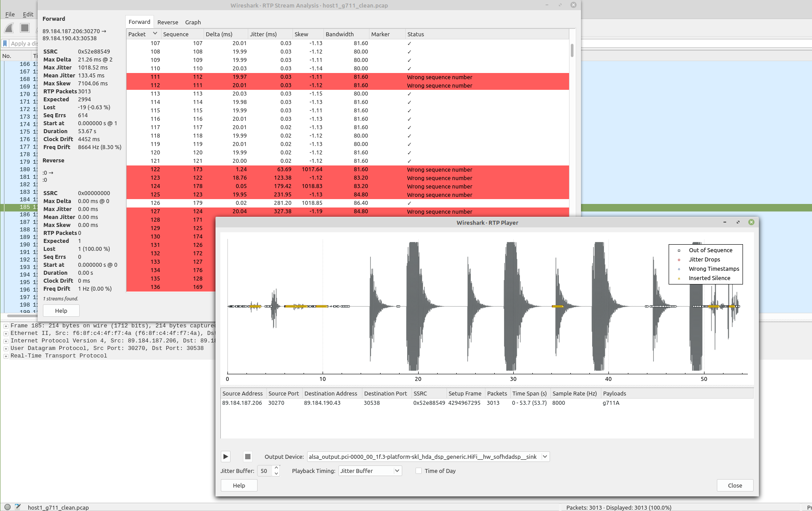Play the RTP stream in RTP Player
812x511 pixels.
click(226, 457)
